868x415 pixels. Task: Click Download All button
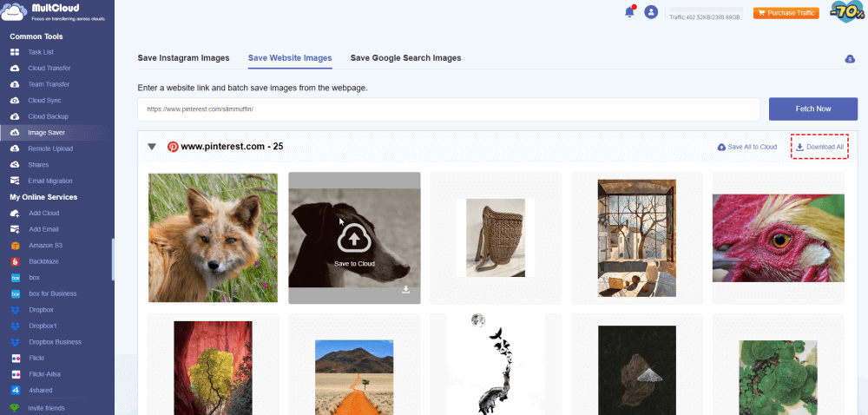tap(819, 147)
